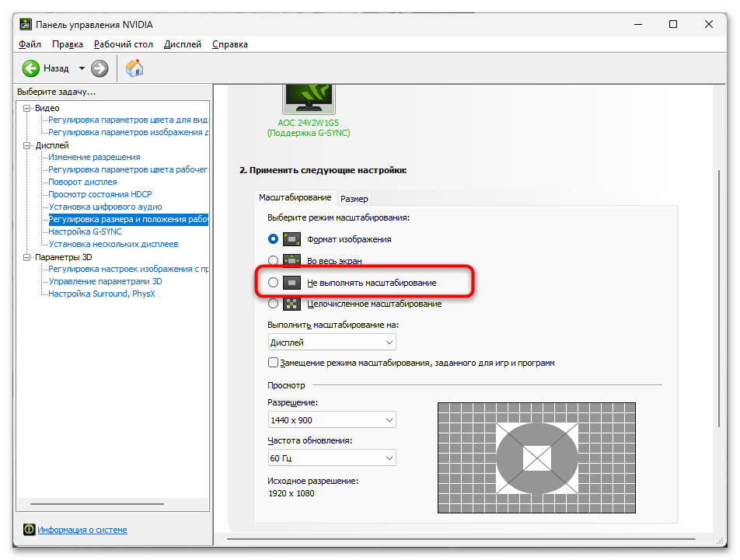Click the AOC 24V2W1G5 monitor icon

click(x=309, y=99)
